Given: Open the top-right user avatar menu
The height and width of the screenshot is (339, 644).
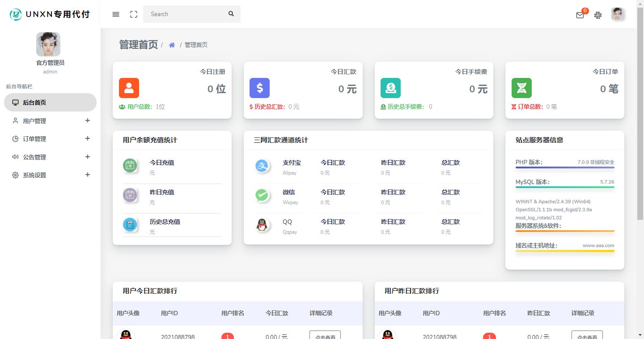Looking at the screenshot, I should pos(618,14).
